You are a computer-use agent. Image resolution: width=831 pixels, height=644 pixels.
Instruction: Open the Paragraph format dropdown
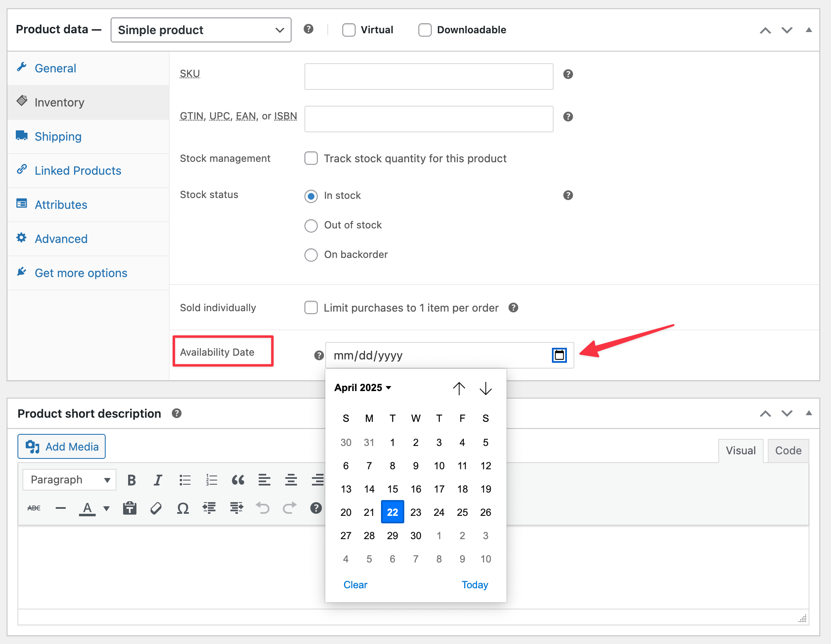click(69, 480)
